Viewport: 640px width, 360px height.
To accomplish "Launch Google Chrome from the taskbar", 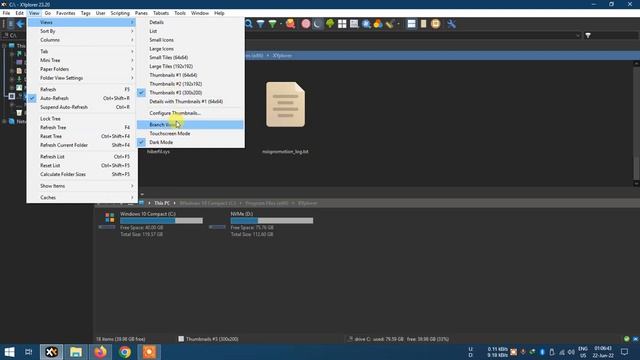I will point(125,352).
